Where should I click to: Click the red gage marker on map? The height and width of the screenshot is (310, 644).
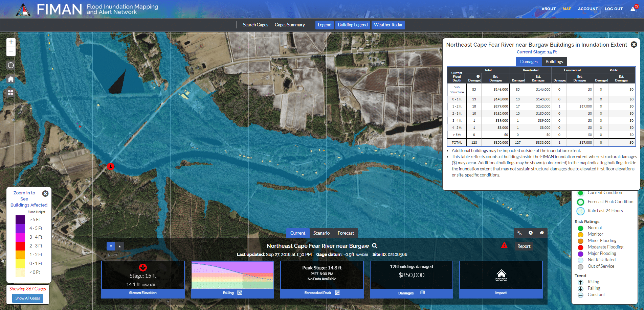pos(111,166)
